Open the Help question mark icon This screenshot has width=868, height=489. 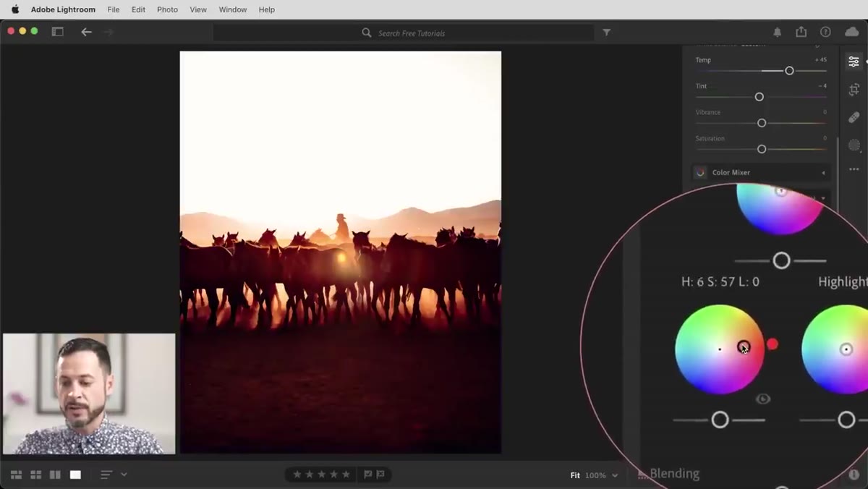[825, 32]
